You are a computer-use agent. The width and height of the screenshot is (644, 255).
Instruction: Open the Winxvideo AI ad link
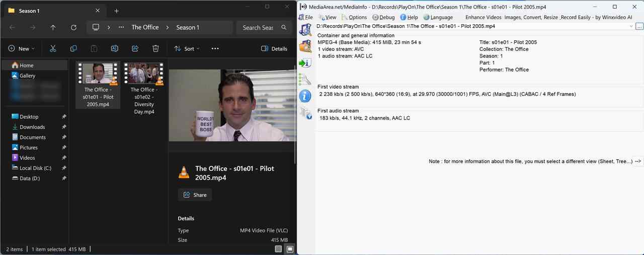click(x=548, y=17)
